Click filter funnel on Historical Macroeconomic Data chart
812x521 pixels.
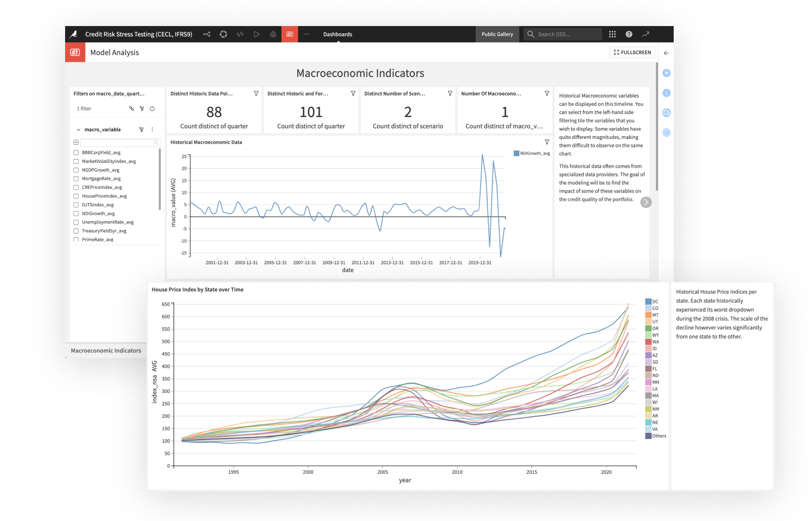[x=547, y=142]
